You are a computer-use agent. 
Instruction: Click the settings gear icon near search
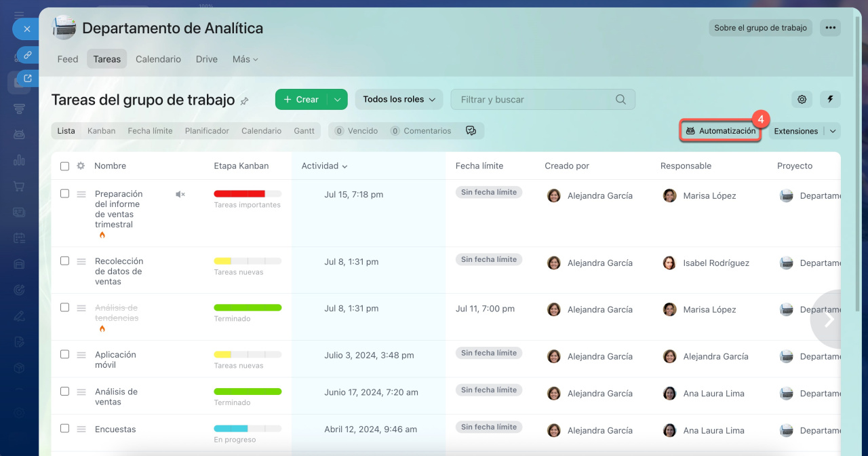click(x=802, y=99)
